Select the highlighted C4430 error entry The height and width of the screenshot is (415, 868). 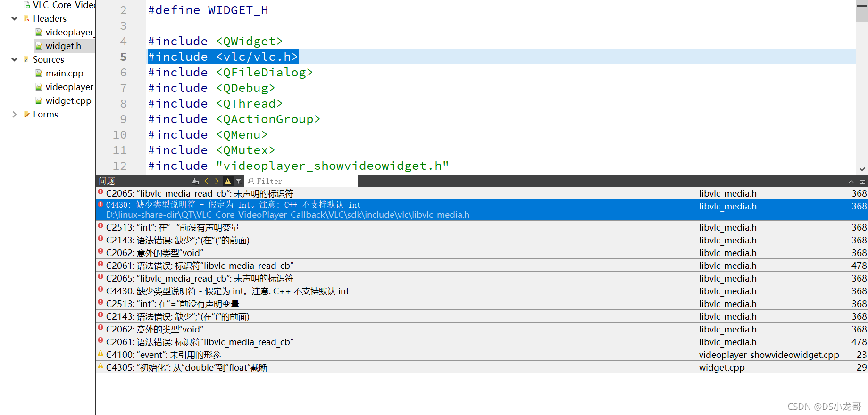coord(482,210)
